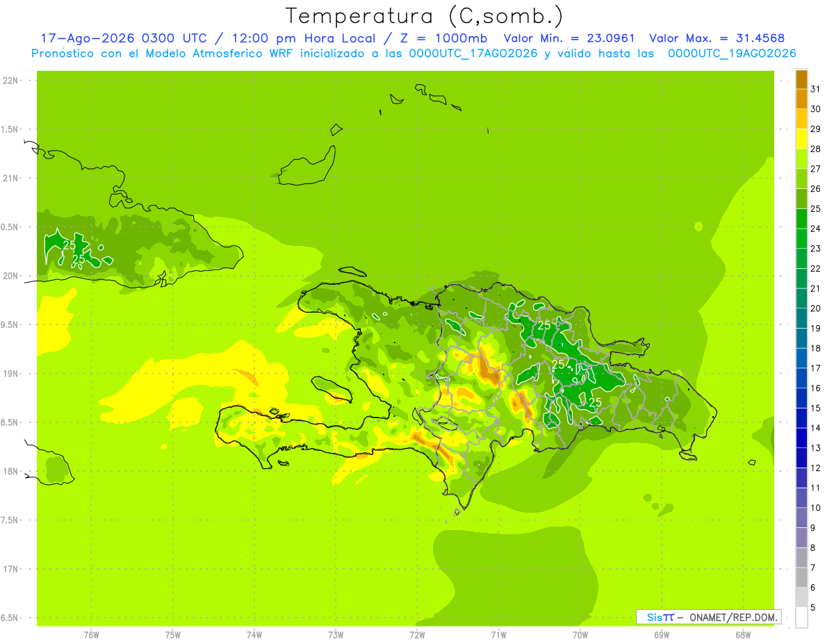Click the 70W longitude axis label
The width and height of the screenshot is (834, 644).
(580, 635)
